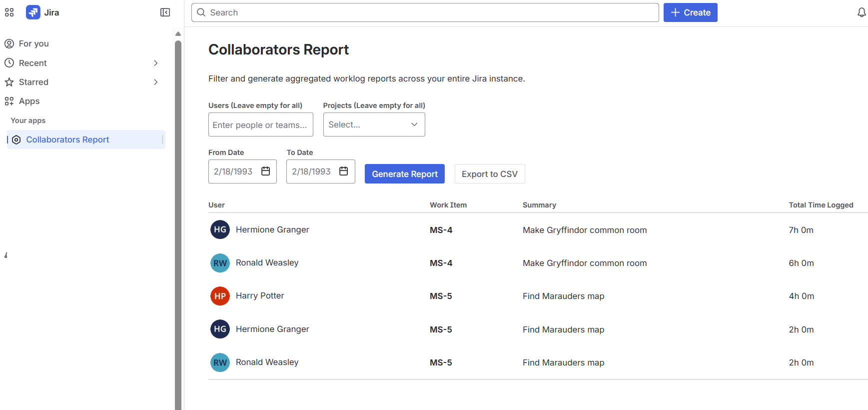This screenshot has height=410, width=868.
Task: Open the Projects Select dropdown
Action: [x=374, y=124]
